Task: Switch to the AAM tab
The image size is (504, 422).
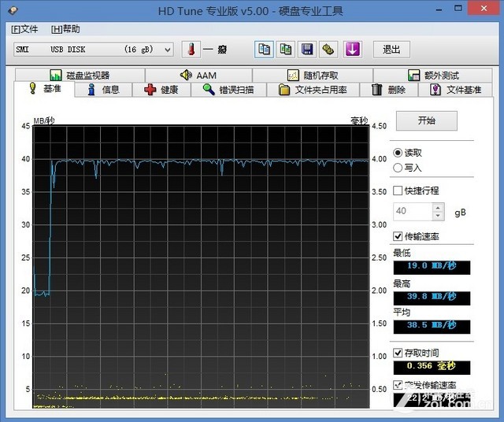Action: (x=198, y=76)
